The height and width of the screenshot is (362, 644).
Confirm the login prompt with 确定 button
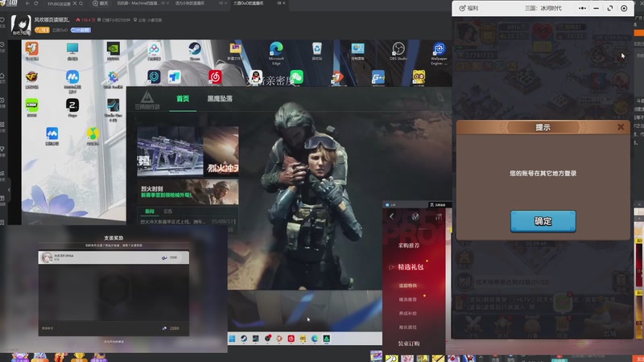[543, 221]
